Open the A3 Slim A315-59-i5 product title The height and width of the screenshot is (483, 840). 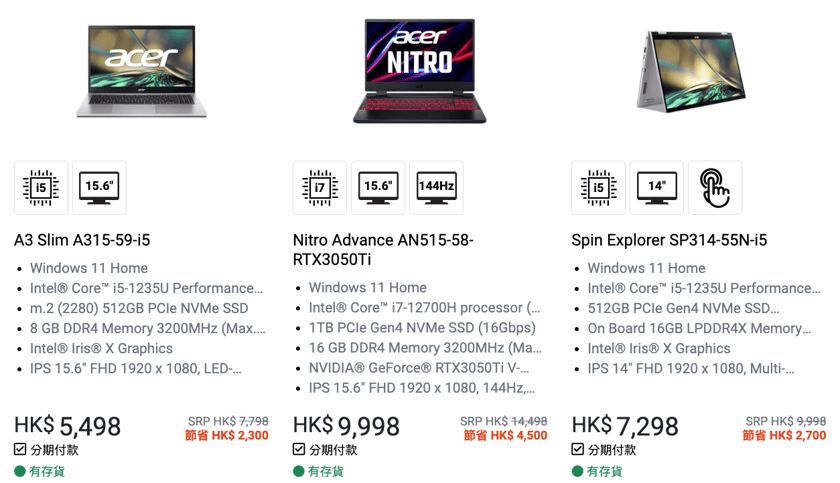click(82, 240)
